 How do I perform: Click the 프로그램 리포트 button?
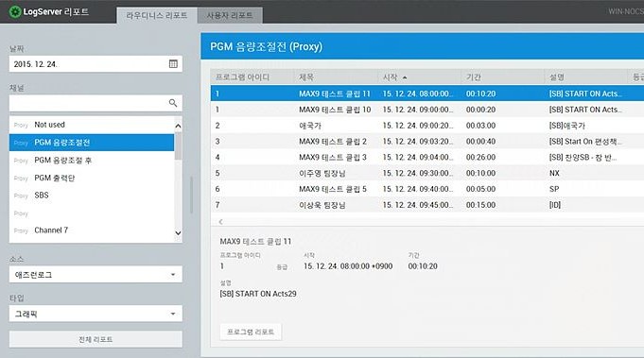(x=251, y=332)
